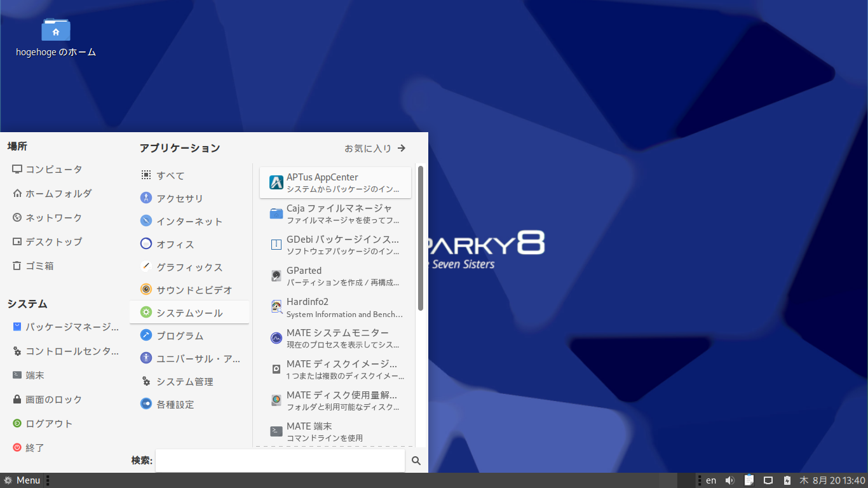Open ログアウト text under システム

point(50,424)
